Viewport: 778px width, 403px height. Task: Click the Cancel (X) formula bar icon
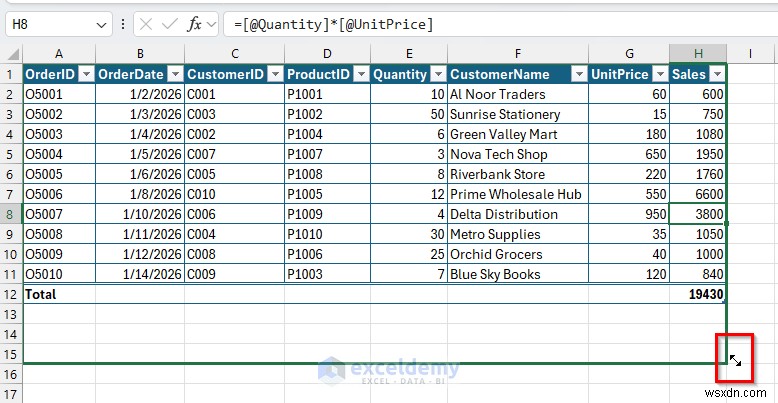pyautogui.click(x=146, y=24)
